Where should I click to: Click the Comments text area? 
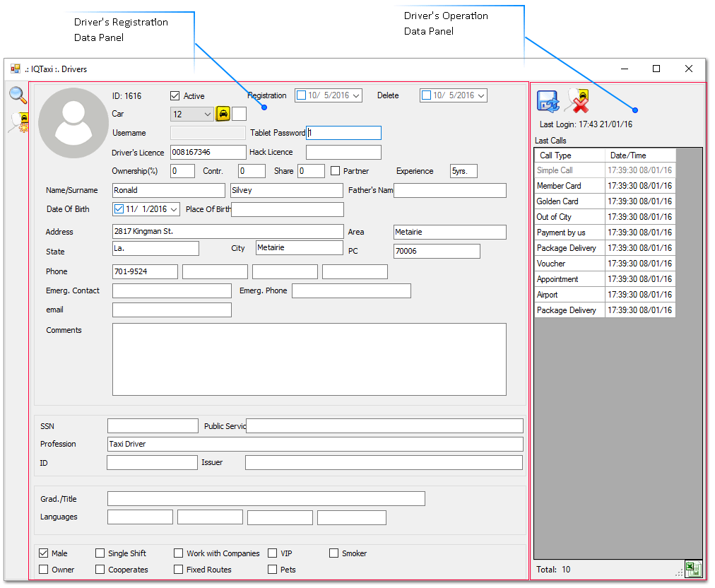point(309,360)
